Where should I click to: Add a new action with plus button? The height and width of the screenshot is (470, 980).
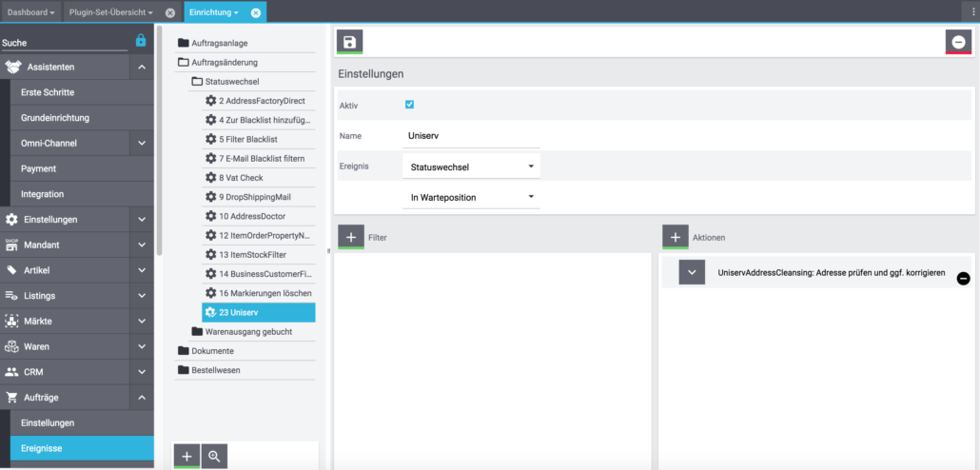click(675, 237)
